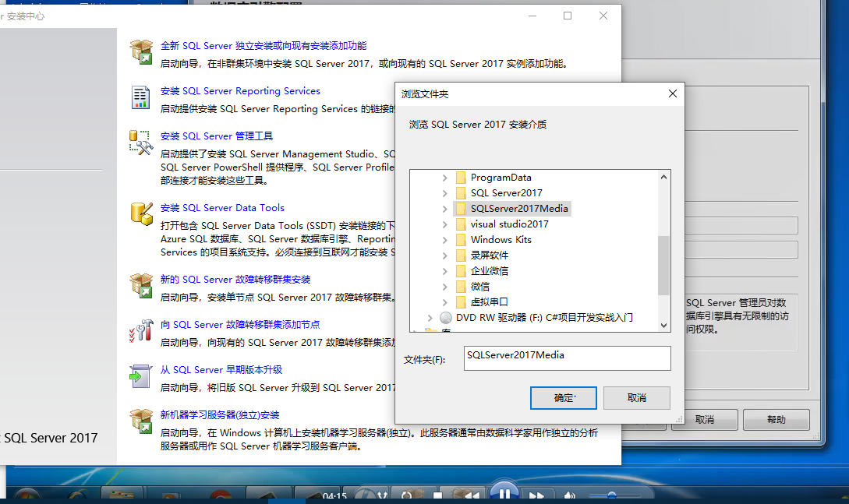Click the 录屏软件 folder icon
This screenshot has width=849, height=504.
(x=461, y=256)
